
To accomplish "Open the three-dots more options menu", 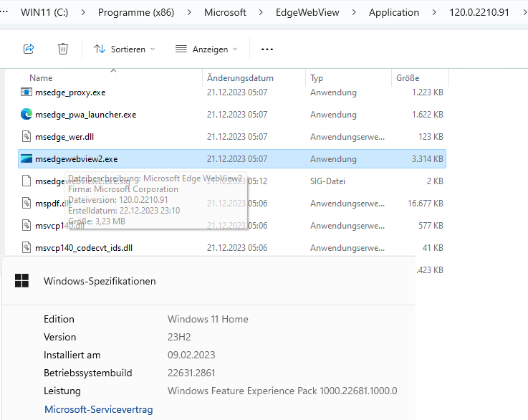I will pos(267,49).
